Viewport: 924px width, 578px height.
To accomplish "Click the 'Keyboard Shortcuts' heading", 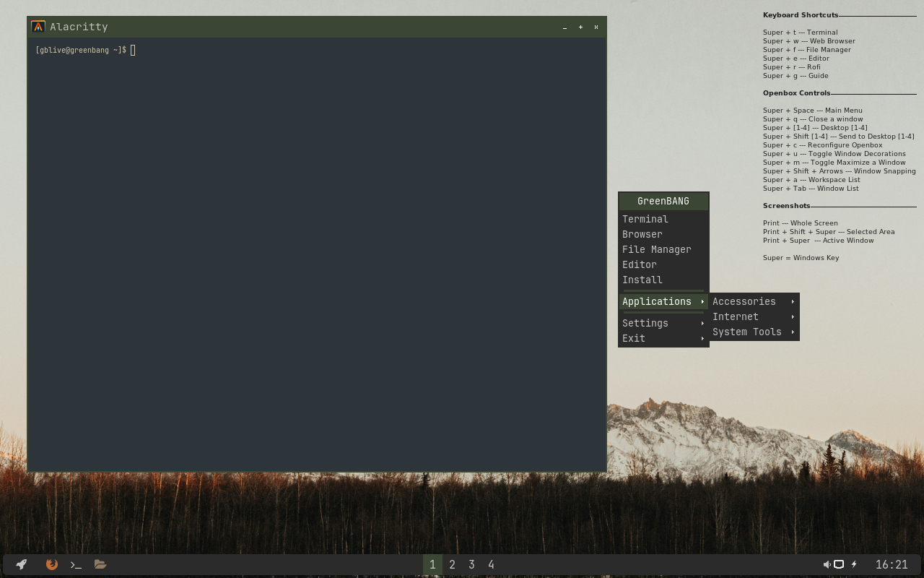I will [x=801, y=15].
